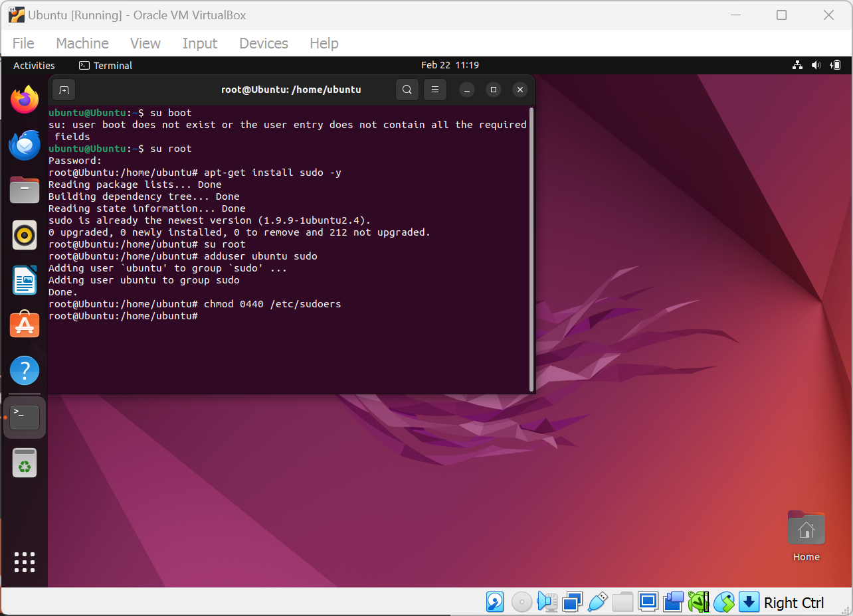Viewport: 853px width, 616px height.
Task: Click VirtualBox hard disk activity indicator
Action: [495, 602]
